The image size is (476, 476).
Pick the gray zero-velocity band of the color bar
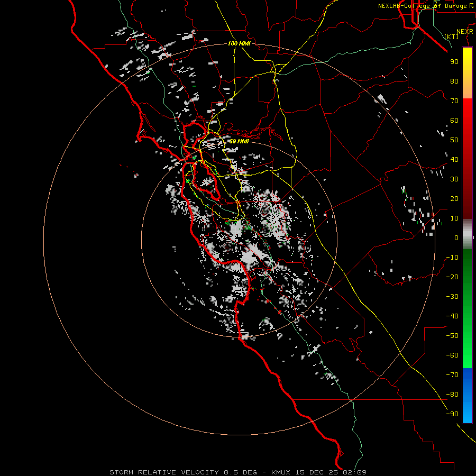(467, 234)
